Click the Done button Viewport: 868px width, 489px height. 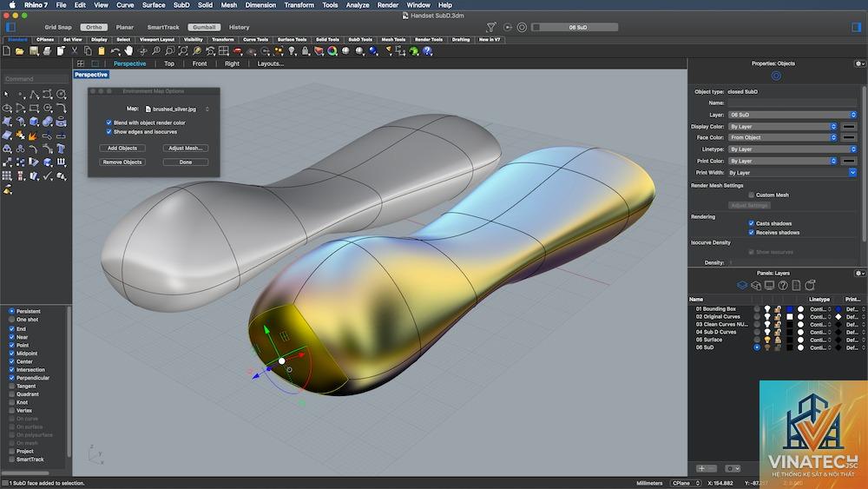point(186,162)
